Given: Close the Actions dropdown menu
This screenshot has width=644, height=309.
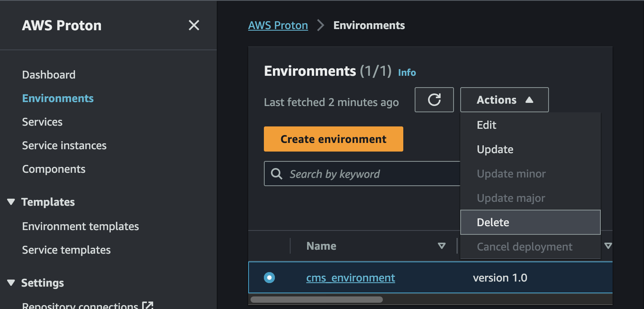Looking at the screenshot, I should 504,100.
